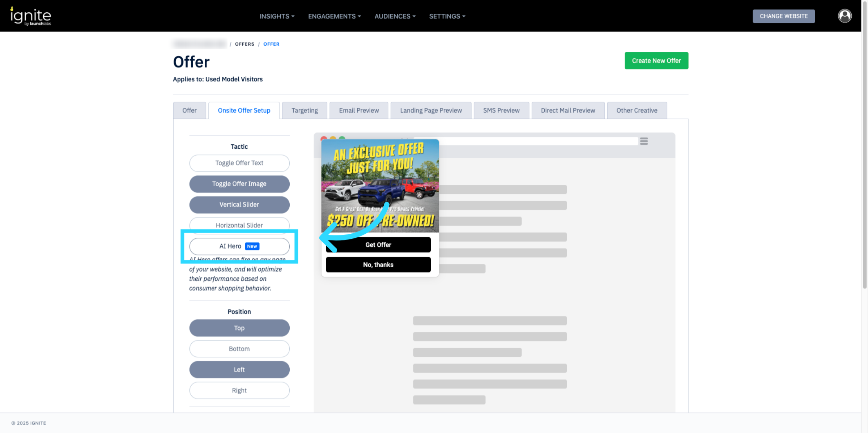Viewport: 868px width, 433px height.
Task: Click the Create New Offer button
Action: click(656, 61)
